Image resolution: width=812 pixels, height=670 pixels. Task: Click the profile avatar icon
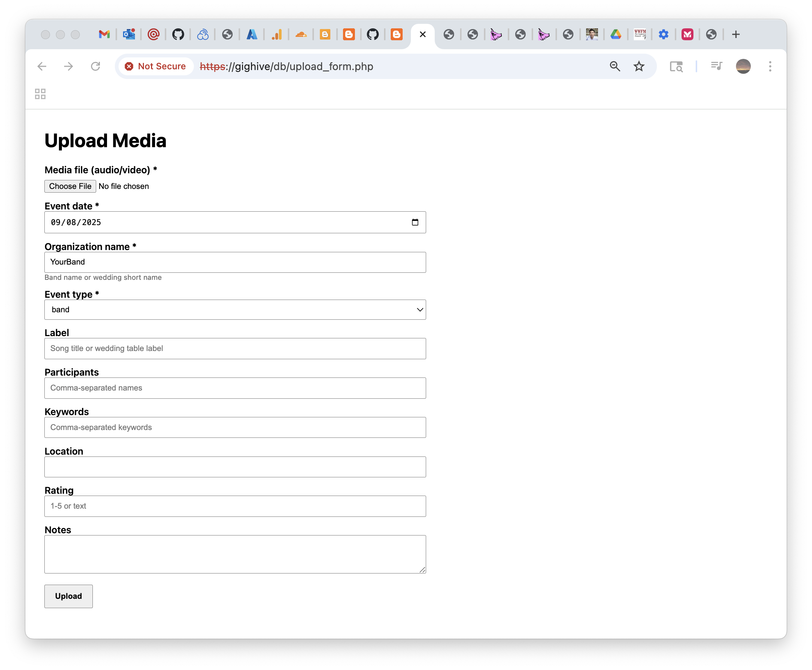coord(743,66)
